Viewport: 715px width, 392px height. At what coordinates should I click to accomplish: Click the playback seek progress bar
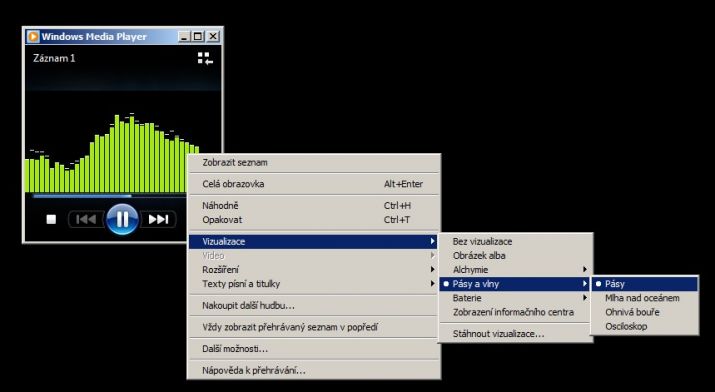109,196
